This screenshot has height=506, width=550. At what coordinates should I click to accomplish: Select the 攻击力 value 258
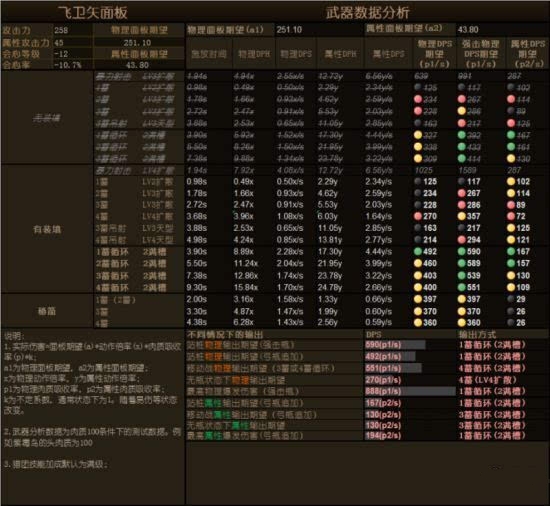tap(61, 30)
